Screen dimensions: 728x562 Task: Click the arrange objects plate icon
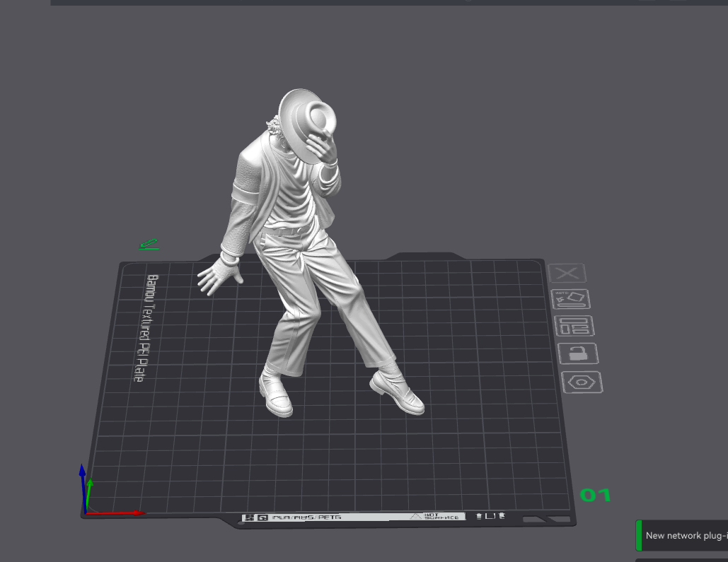point(574,326)
